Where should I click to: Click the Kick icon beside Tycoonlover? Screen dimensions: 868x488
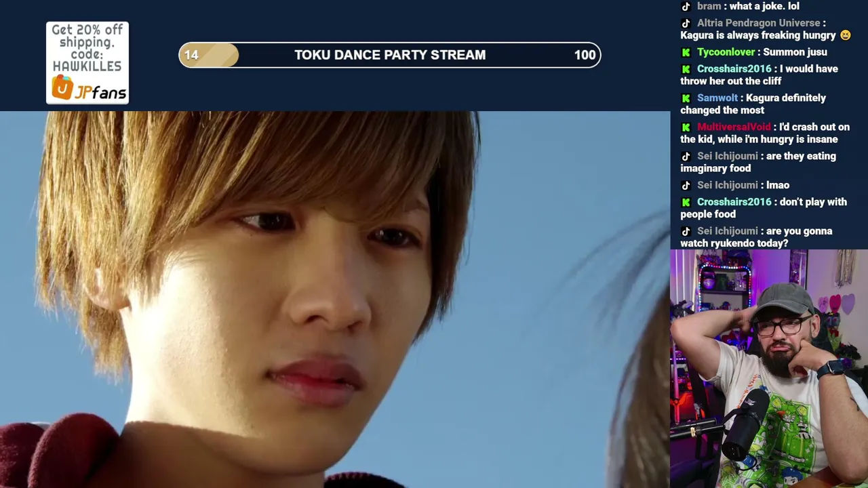[x=686, y=52]
